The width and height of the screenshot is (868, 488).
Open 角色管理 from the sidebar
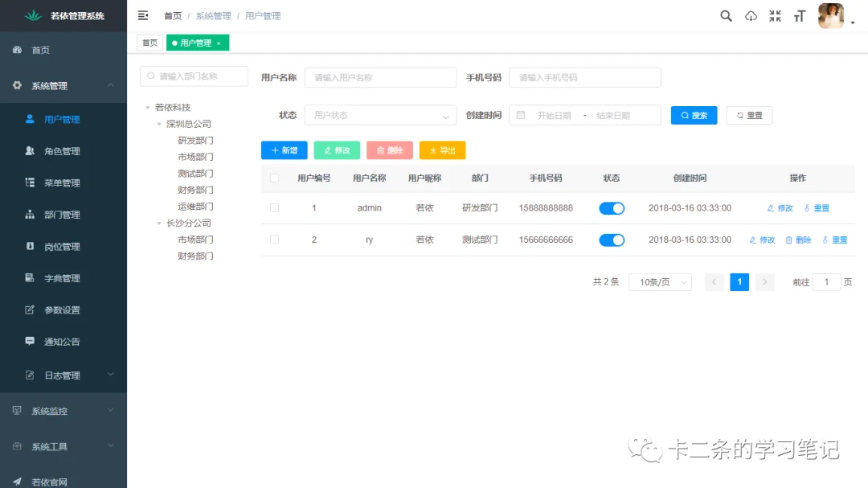click(x=62, y=151)
